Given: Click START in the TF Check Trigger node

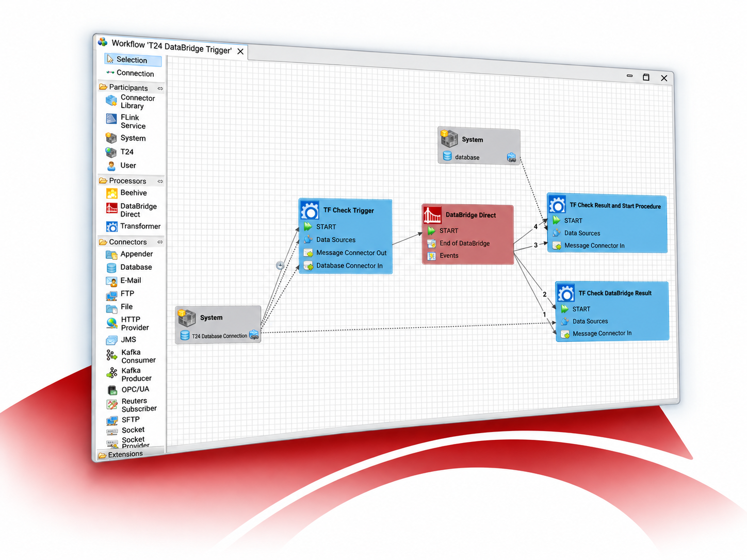Looking at the screenshot, I should coord(320,227).
